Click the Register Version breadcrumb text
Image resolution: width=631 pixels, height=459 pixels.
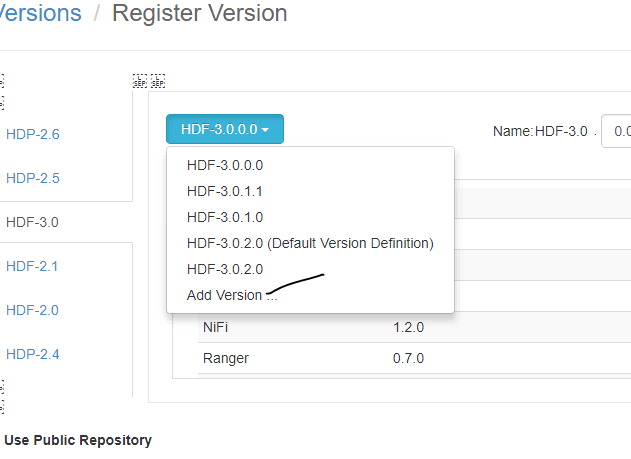coord(199,14)
